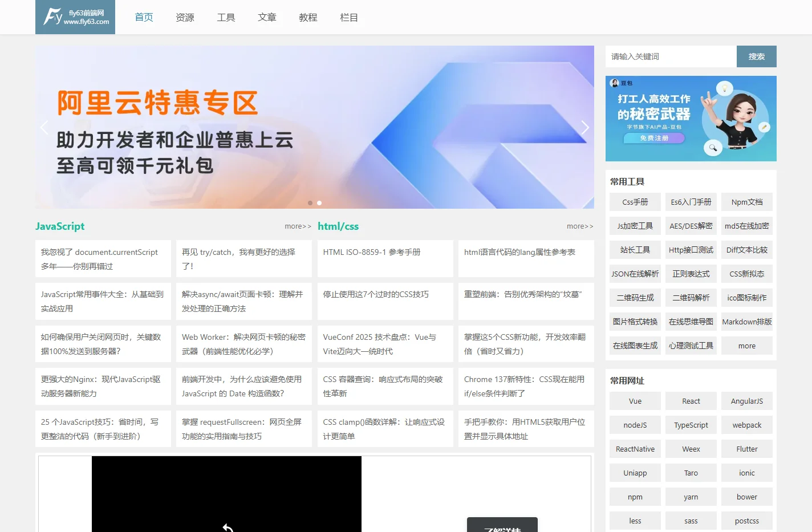This screenshot has width=812, height=532.
Task: Open the Vue site link
Action: point(635,401)
